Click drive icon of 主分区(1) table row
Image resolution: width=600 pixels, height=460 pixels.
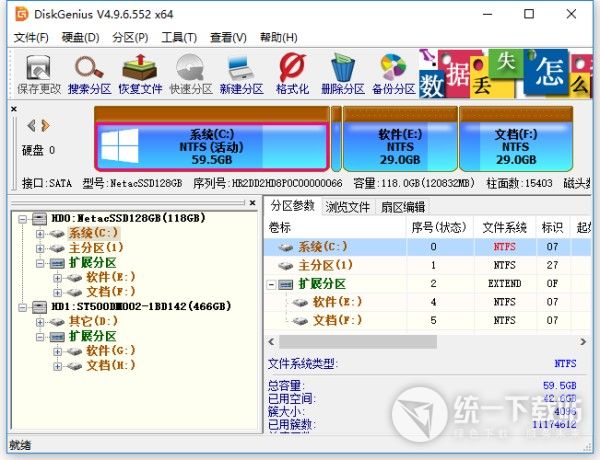(285, 266)
